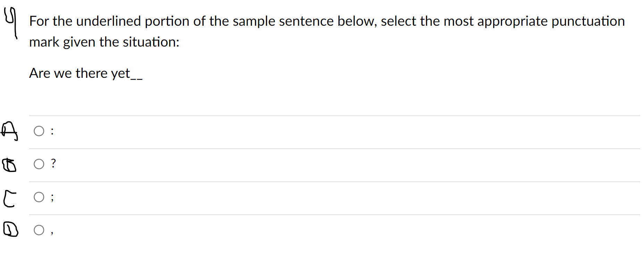The image size is (644, 262).
Task: Click the comma symbol label
Action: coord(52,232)
